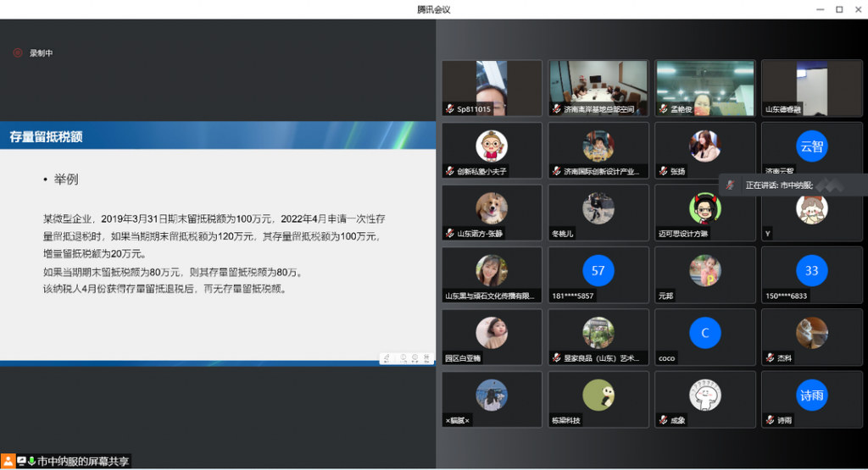The image size is (868, 470).
Task: Click the orange presenter avatar icon at bottom-left
Action: click(x=8, y=462)
